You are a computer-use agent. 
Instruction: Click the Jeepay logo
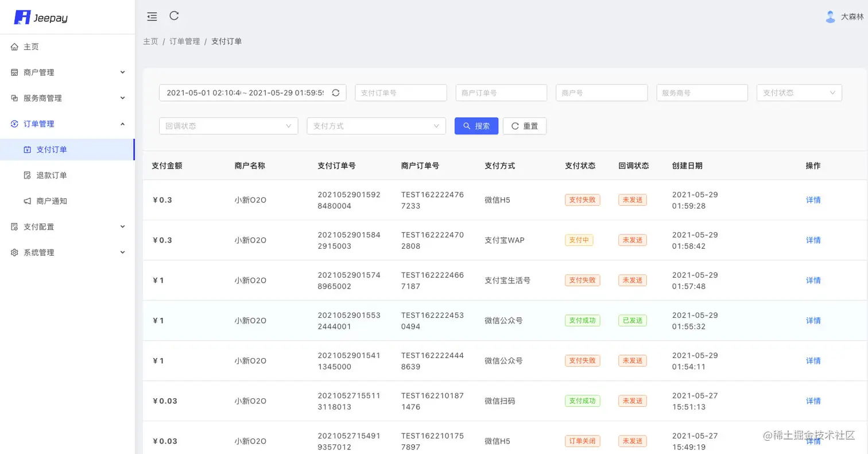click(41, 17)
